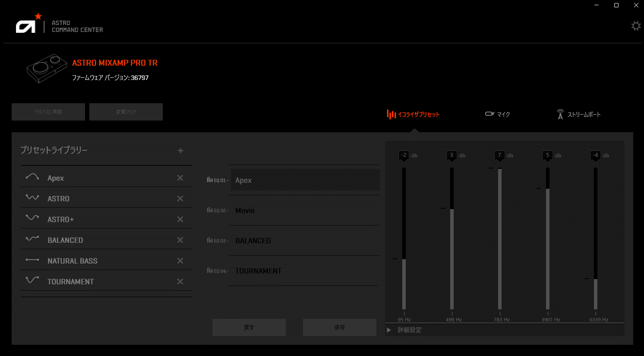Click the 783 Hz band slider

500,238
